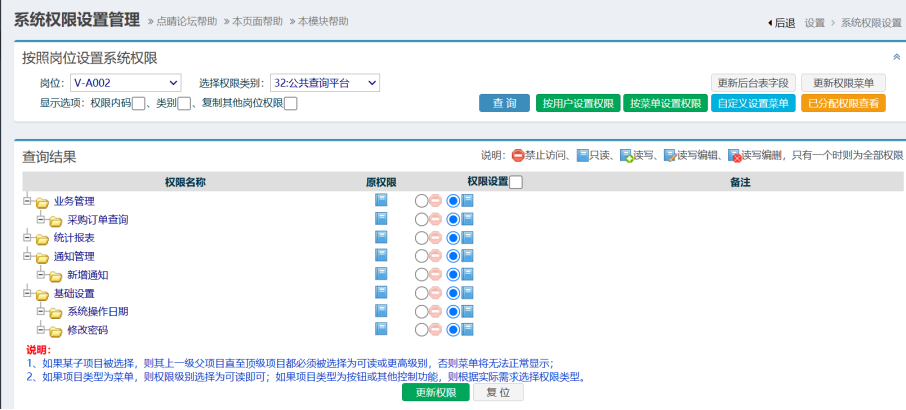
Task: Open the 选择权限类别 dropdown
Action: (325, 83)
